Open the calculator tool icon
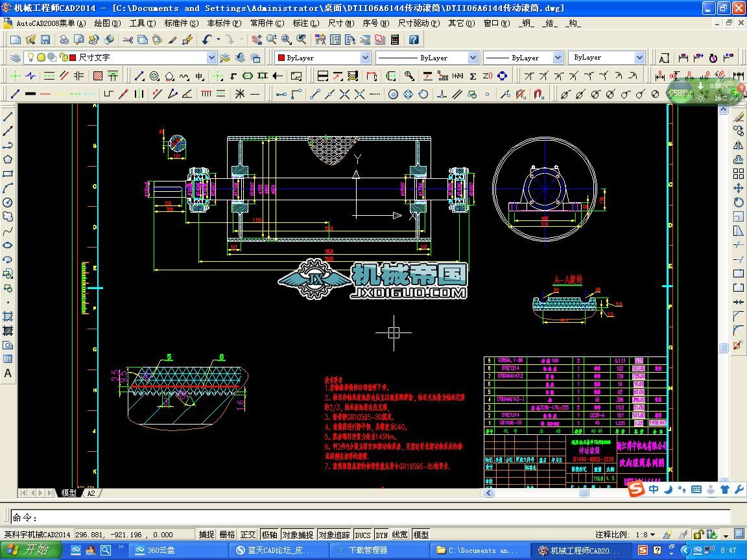747x560 pixels. pyautogui.click(x=394, y=40)
